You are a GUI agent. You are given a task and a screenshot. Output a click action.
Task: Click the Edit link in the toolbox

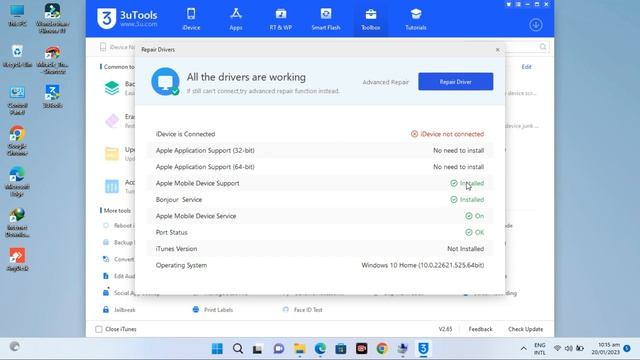coord(526,67)
